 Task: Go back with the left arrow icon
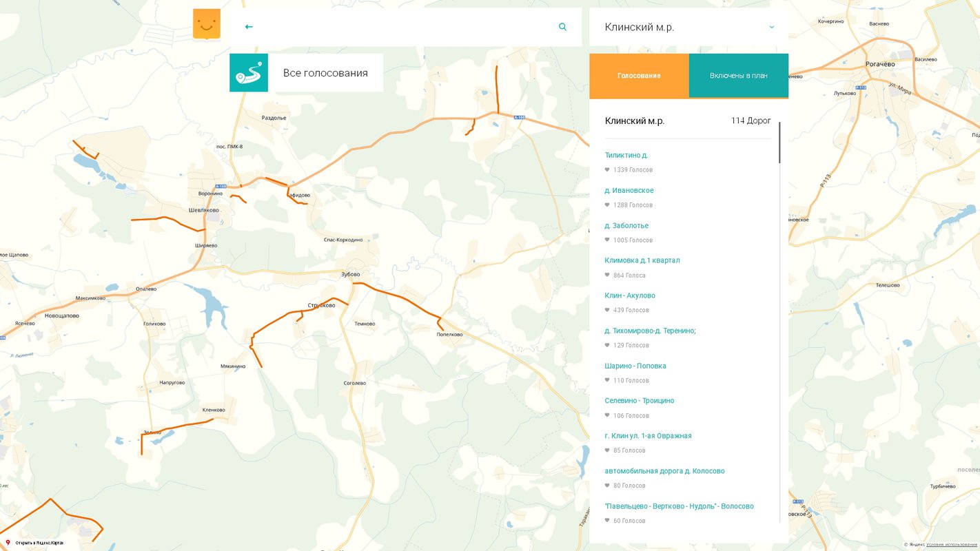(x=249, y=27)
